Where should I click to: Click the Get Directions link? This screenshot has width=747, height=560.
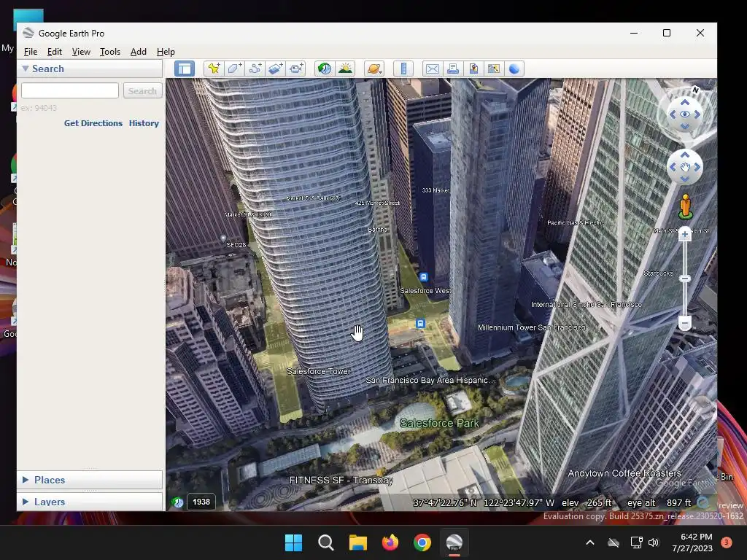[x=93, y=122]
